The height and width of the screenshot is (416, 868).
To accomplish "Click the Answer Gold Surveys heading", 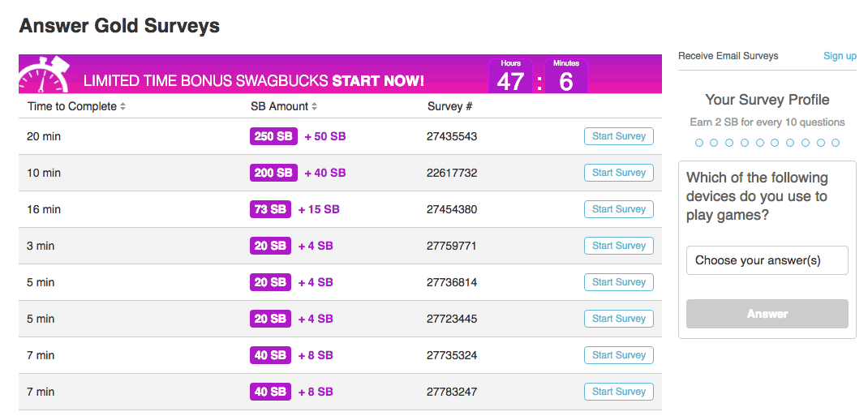I will pos(119,25).
